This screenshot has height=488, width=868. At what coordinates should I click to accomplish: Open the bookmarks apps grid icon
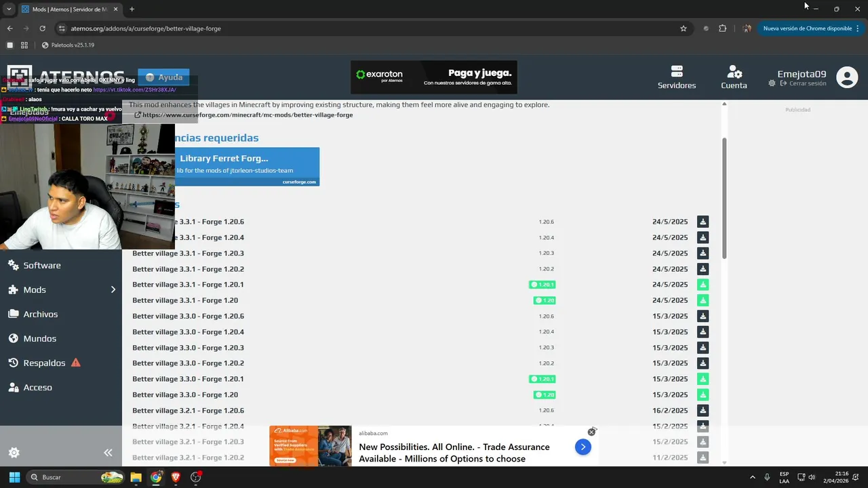pos(24,45)
